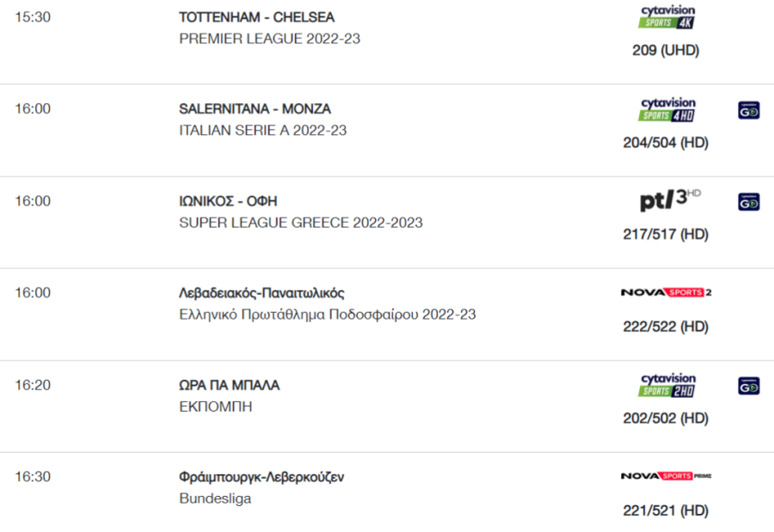Select the ΩΡΑ ΓΙΑ ΜΠΑΛΑ programme title
The image size is (774, 532).
(x=229, y=385)
